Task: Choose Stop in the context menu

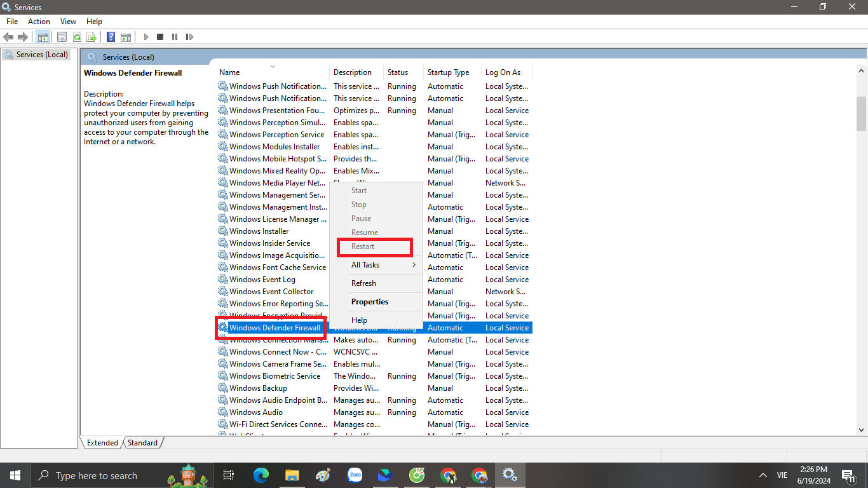Action: (376, 205)
